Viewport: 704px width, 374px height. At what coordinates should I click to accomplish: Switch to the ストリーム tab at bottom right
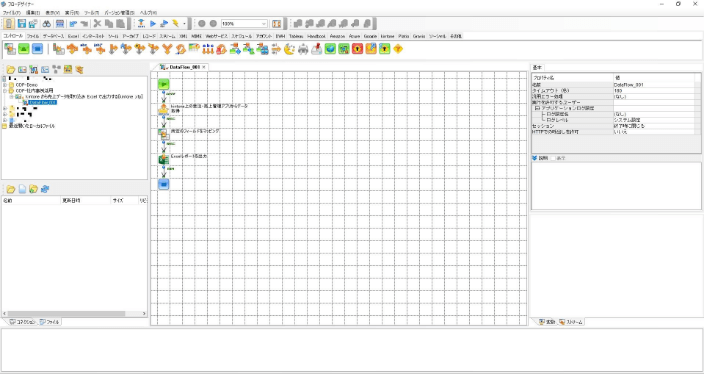[571, 322]
